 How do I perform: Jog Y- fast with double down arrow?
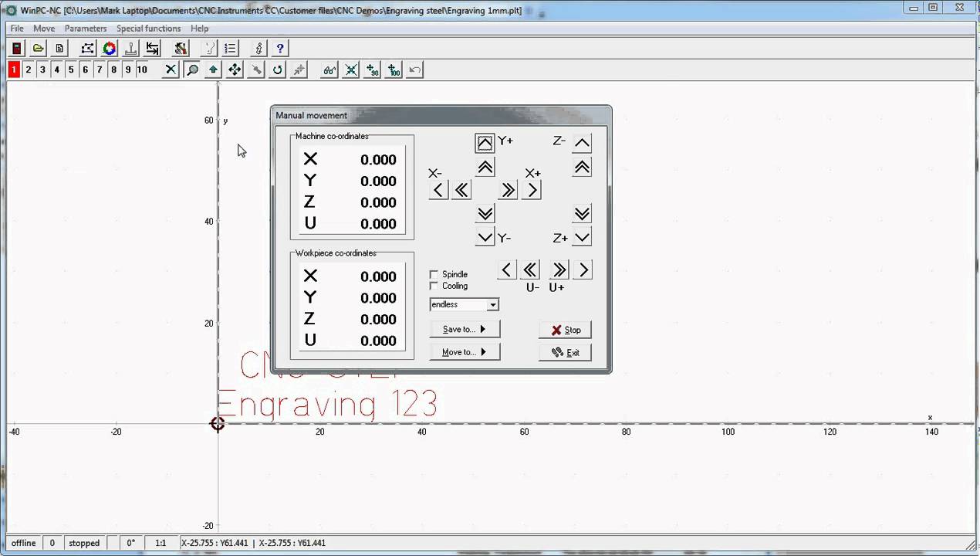click(x=485, y=214)
